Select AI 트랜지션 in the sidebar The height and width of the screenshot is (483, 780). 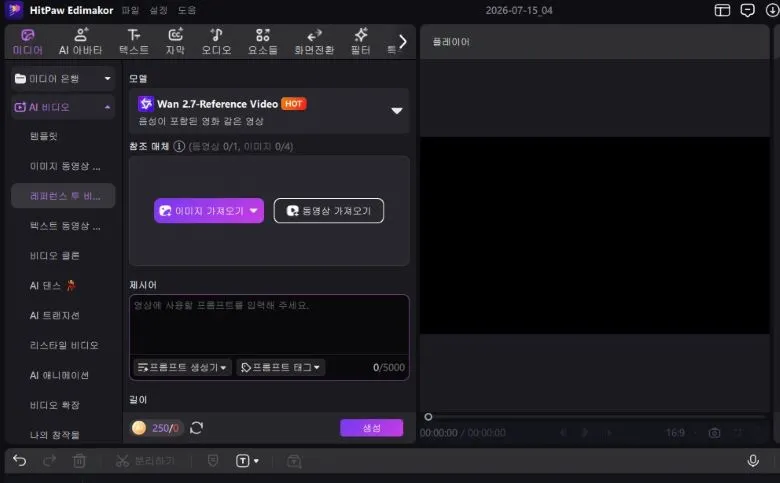pos(55,315)
